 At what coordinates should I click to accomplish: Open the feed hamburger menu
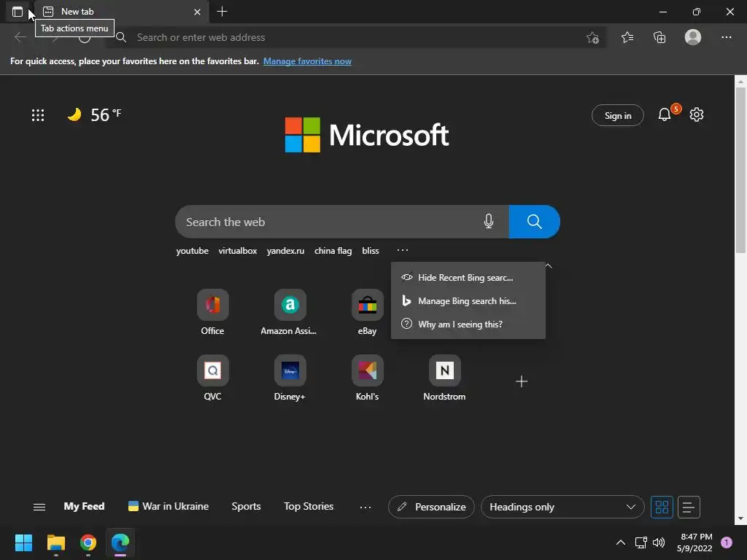tap(39, 507)
